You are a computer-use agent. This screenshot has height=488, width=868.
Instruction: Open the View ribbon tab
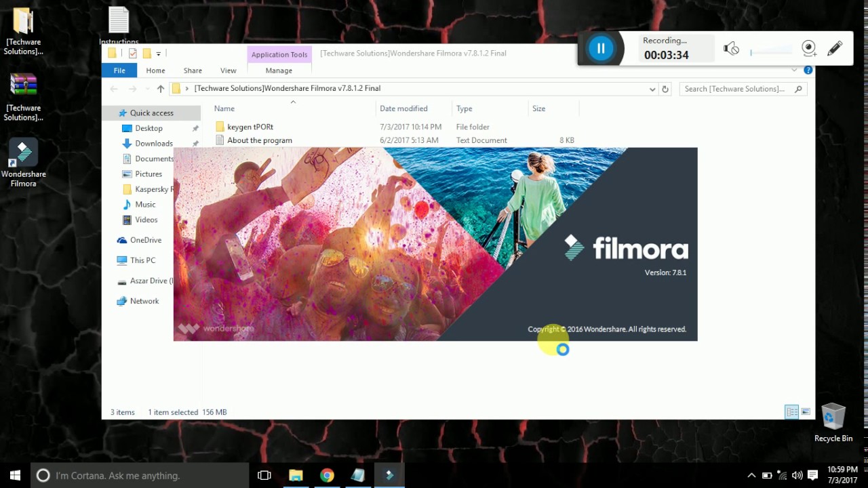point(229,70)
